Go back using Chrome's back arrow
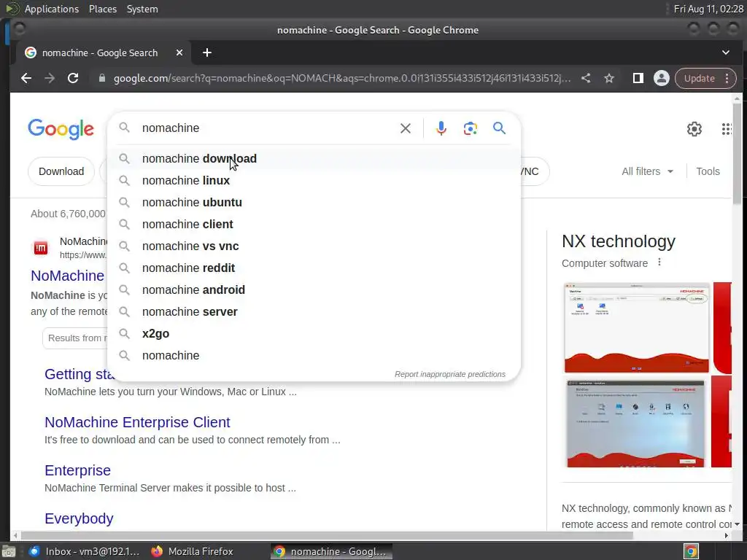The height and width of the screenshot is (560, 747). 26,78
